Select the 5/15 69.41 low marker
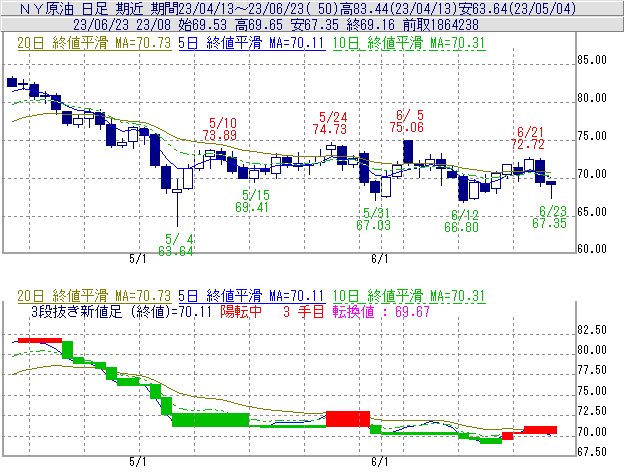This screenshot has height=475, width=624. pos(252,201)
